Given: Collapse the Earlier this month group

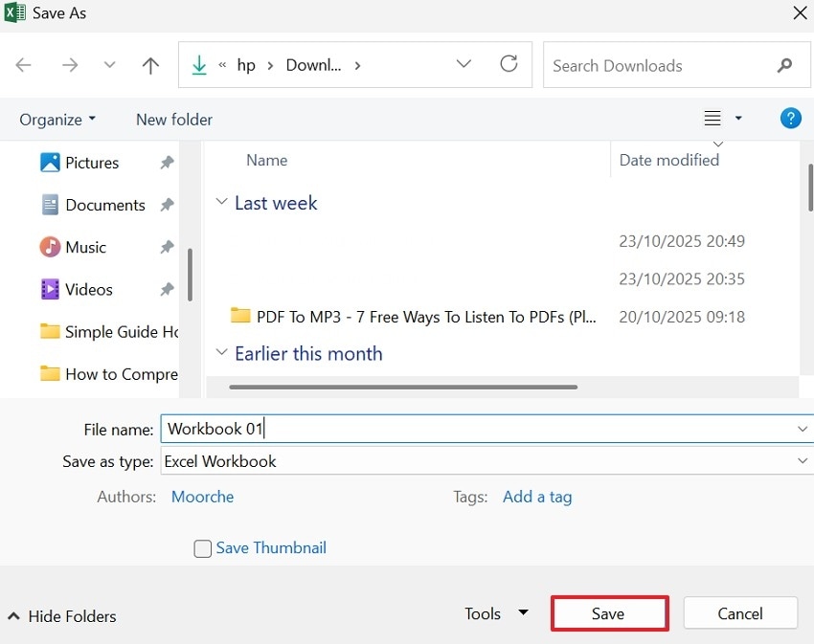Looking at the screenshot, I should tap(221, 352).
